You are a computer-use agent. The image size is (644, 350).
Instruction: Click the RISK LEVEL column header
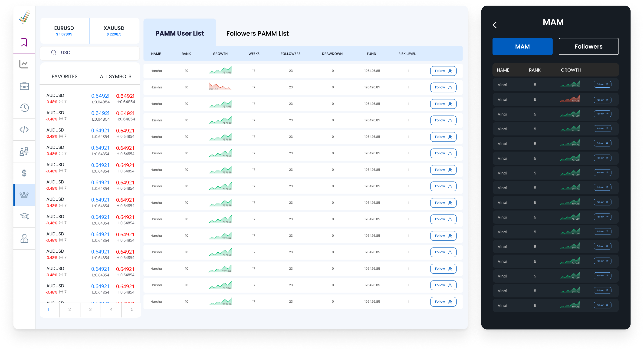[407, 54]
